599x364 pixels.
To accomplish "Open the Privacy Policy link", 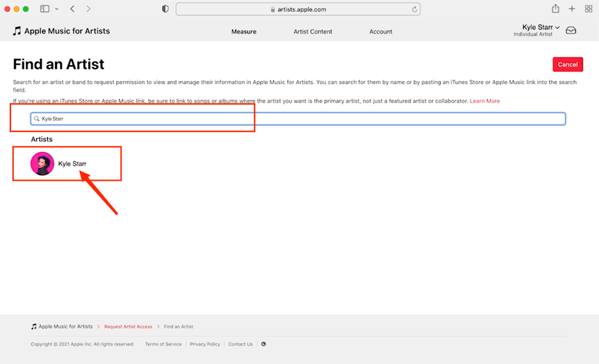I will tap(205, 344).
